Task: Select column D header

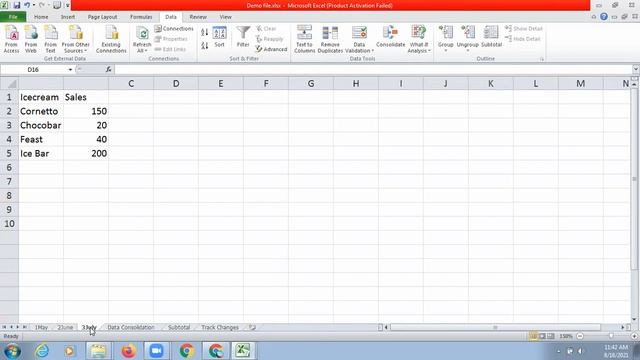Action: [x=176, y=84]
